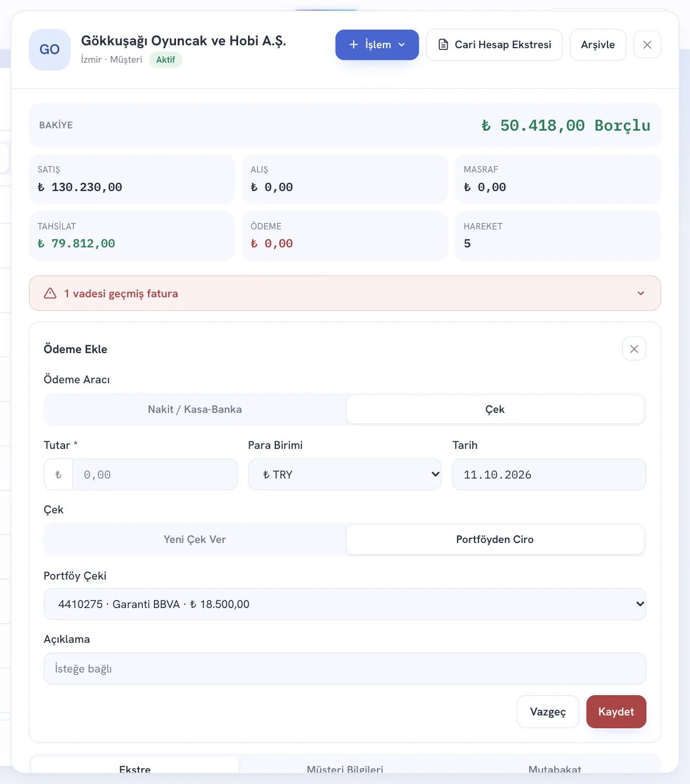
Task: Select Nakit / Kasa-Banka payment method
Action: pyautogui.click(x=195, y=409)
